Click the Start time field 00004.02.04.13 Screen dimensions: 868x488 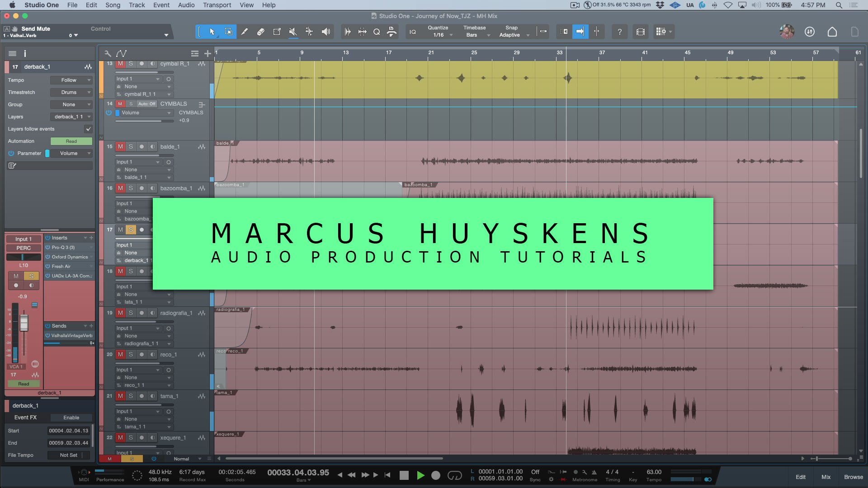[69, 431]
